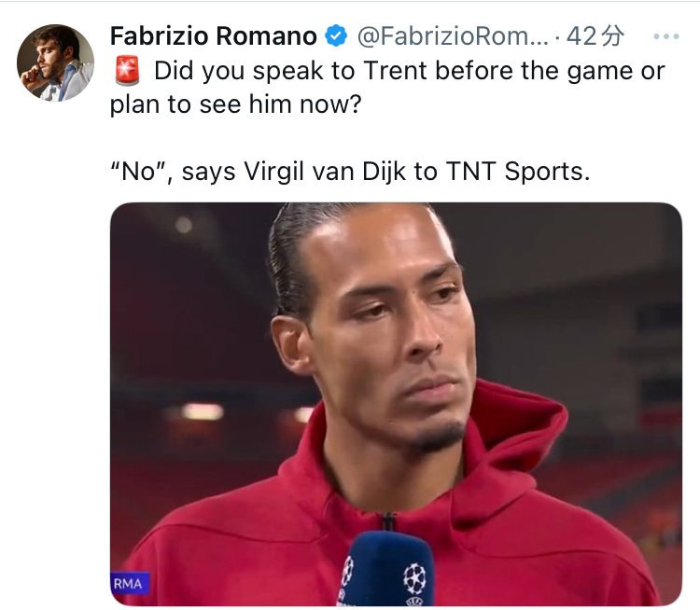Click the "No" quote at line start
The width and height of the screenshot is (700, 610).
coord(137,172)
